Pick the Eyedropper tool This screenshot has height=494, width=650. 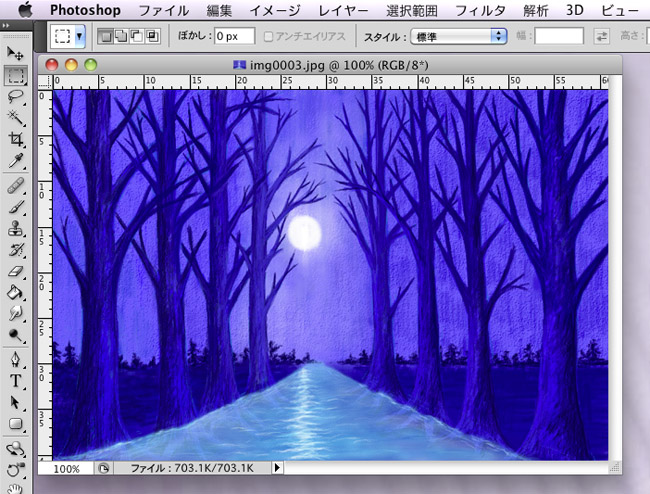(16, 162)
